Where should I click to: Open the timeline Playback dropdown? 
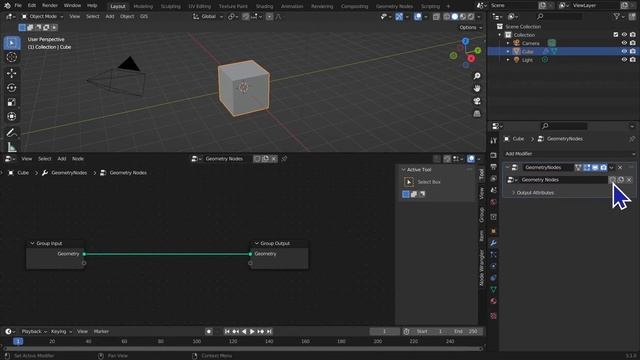pos(34,331)
